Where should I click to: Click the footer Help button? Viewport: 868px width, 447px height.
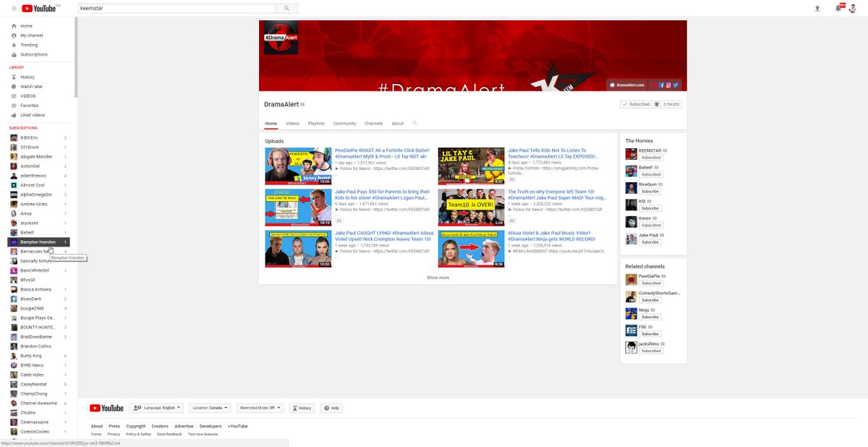coord(331,408)
